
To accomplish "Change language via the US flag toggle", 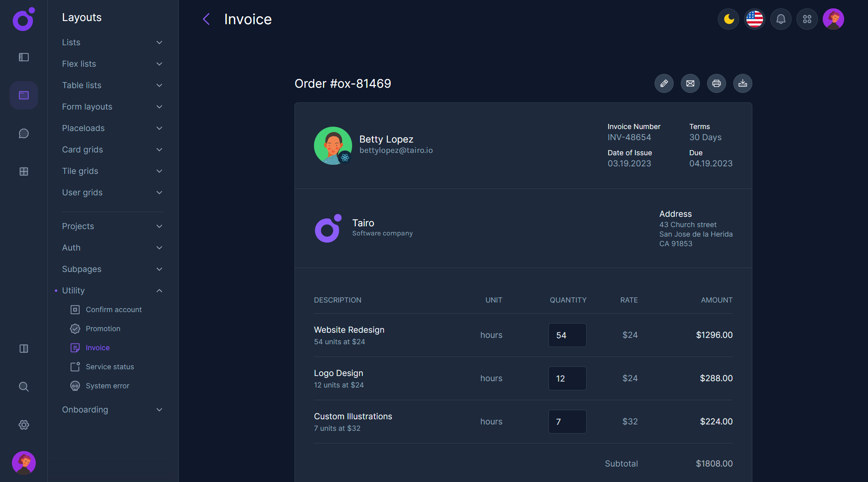I will [x=754, y=19].
